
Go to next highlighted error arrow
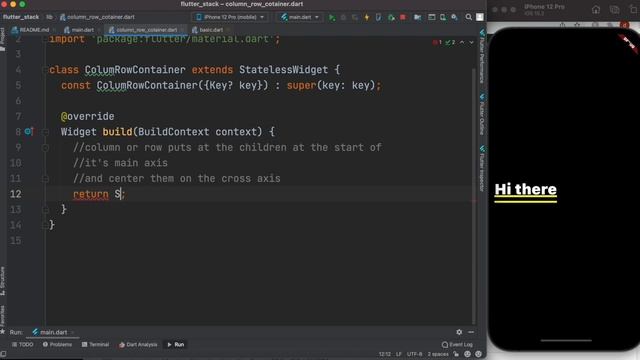coord(471,42)
